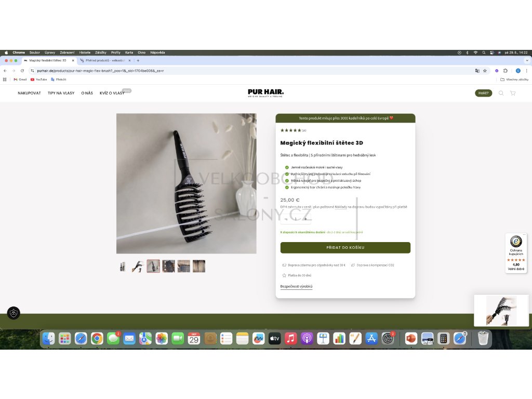The height and width of the screenshot is (399, 532).
Task: Open the NAKUPOVAT navigation item
Action: [x=29, y=93]
